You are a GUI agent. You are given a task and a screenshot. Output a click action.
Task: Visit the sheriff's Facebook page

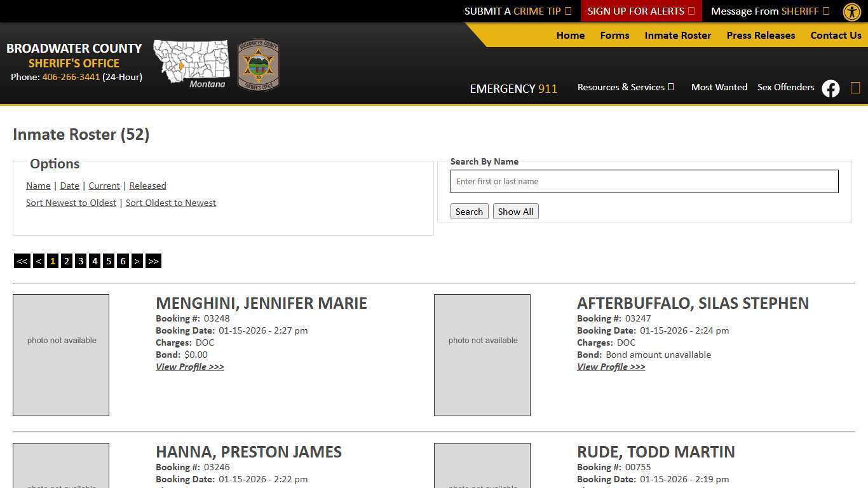[831, 88]
